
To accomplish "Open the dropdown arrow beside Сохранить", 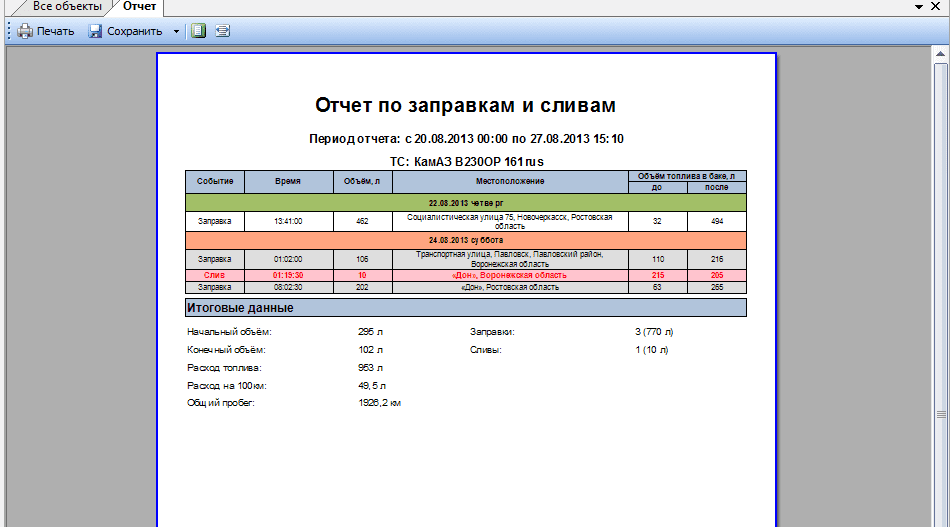I will pyautogui.click(x=176, y=31).
